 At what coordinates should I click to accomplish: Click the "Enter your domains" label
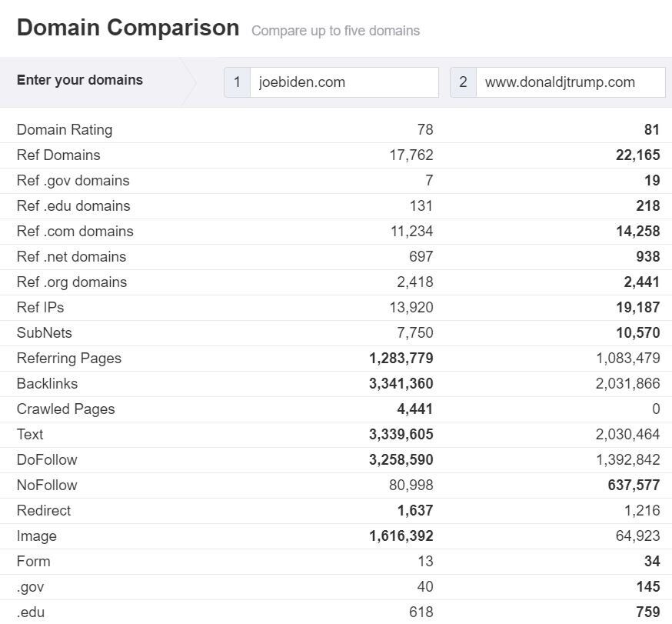coord(80,80)
